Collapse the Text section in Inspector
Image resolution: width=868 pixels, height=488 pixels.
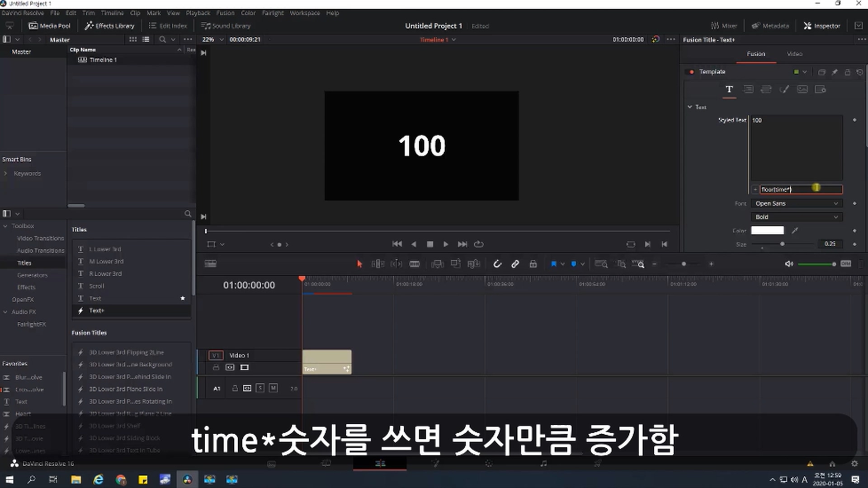690,107
